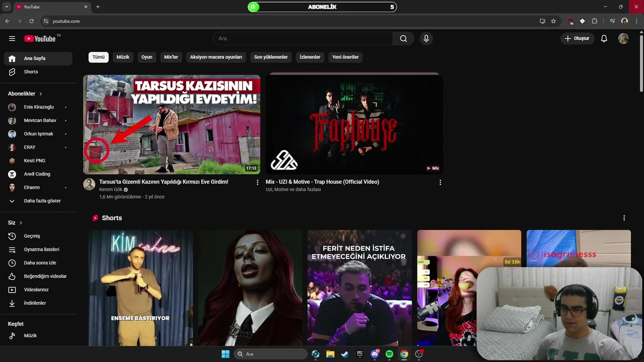Expand the Siz section chevron

point(21,223)
